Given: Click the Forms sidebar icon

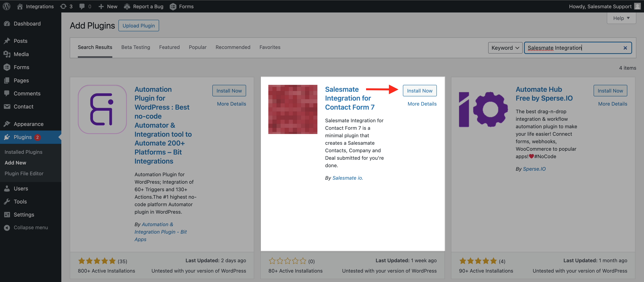Looking at the screenshot, I should pos(7,67).
